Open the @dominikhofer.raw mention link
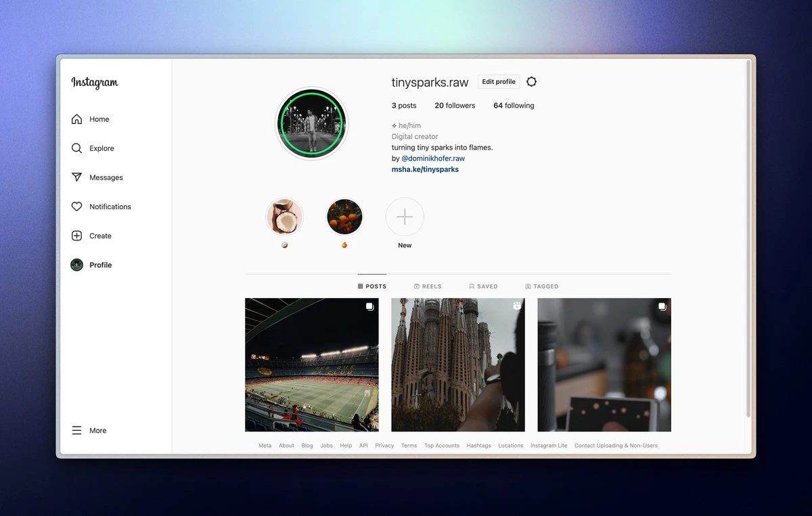The image size is (812, 516). pos(432,158)
